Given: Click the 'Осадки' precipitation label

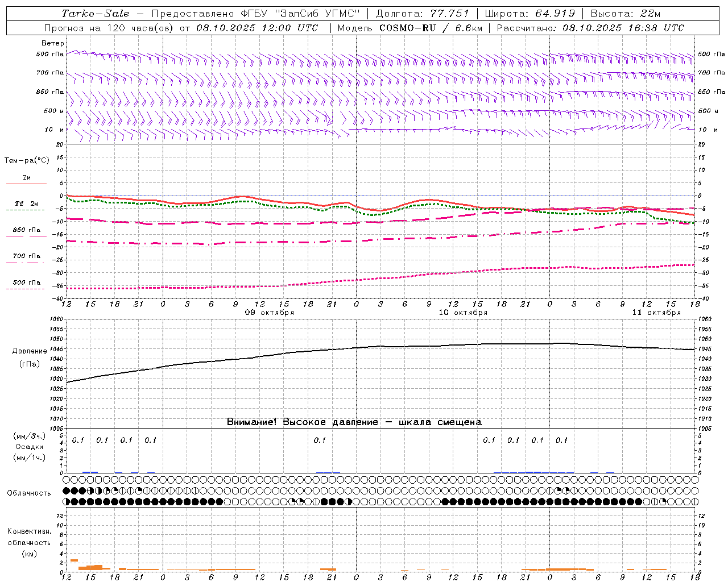Looking at the screenshot, I should pyautogui.click(x=30, y=447).
